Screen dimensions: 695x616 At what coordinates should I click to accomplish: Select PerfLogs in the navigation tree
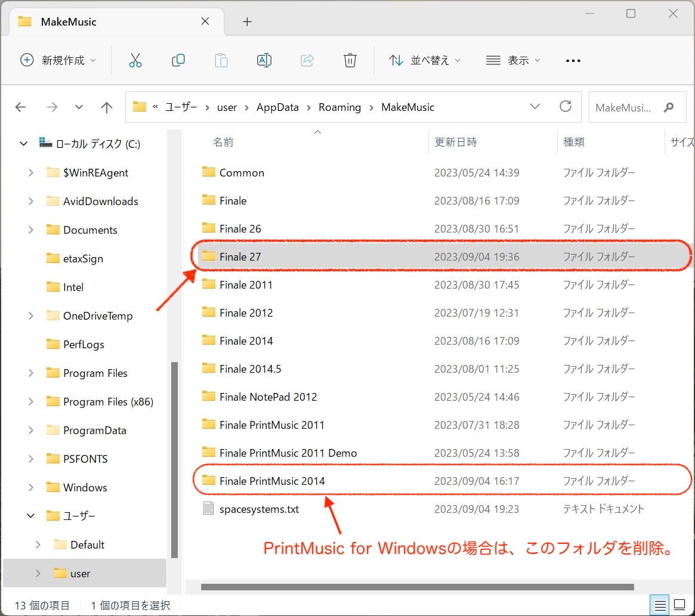click(x=84, y=344)
